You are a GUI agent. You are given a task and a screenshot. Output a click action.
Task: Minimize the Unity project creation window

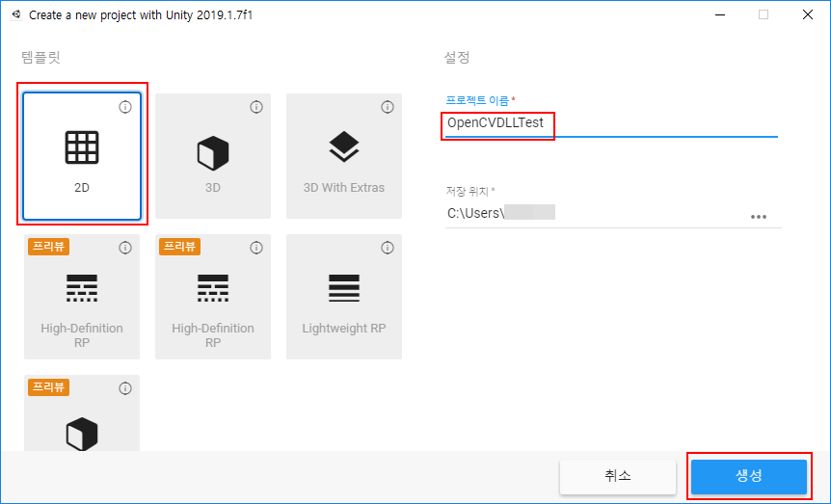click(720, 14)
